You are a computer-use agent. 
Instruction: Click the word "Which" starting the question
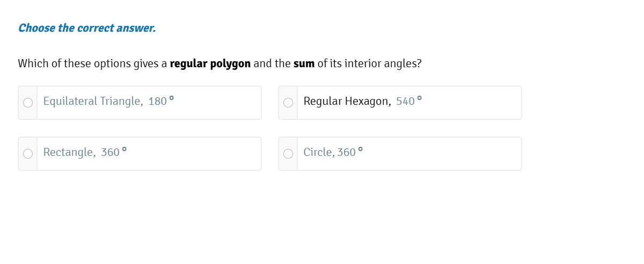click(31, 63)
